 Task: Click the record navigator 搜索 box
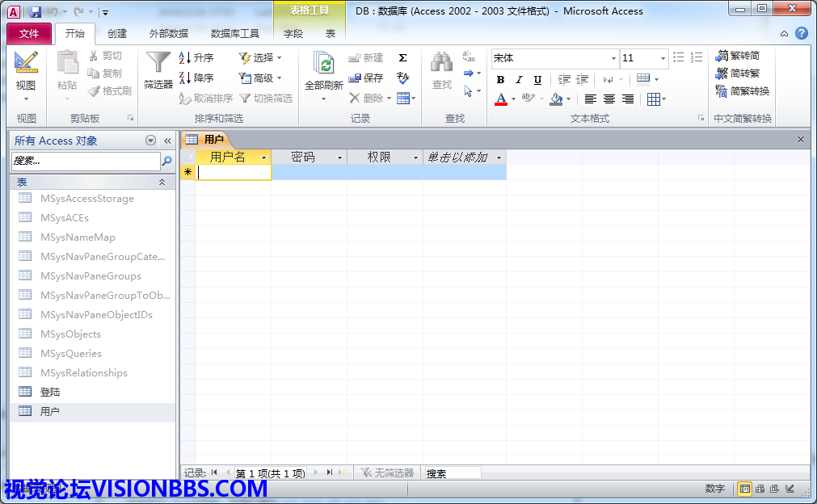coord(452,473)
